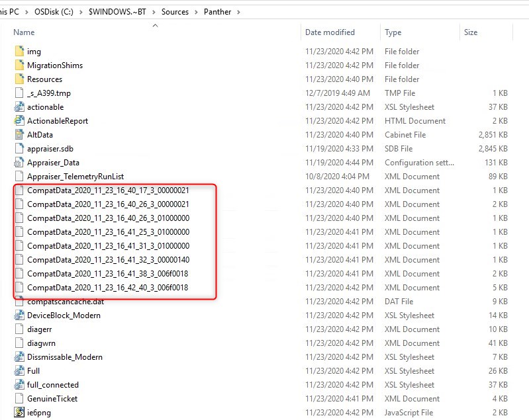Image resolution: width=529 pixels, height=420 pixels.
Task: Sort by the Date modified column header
Action: tap(330, 32)
